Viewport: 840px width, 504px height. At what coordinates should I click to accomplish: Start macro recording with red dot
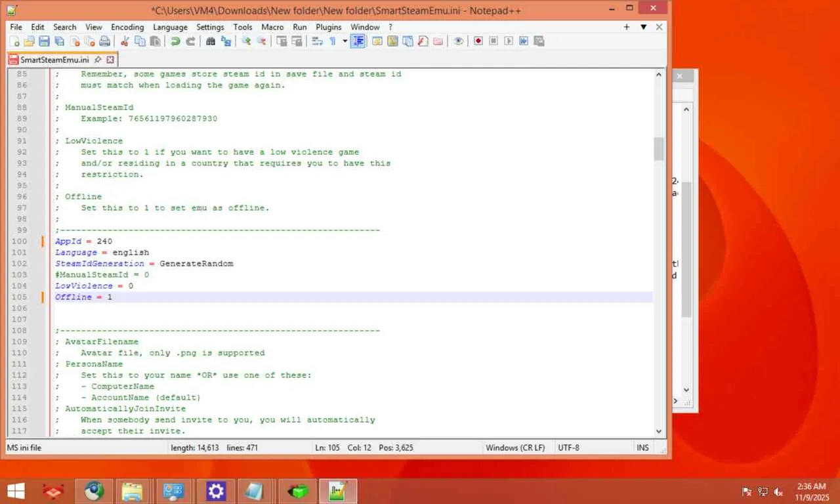click(x=478, y=41)
